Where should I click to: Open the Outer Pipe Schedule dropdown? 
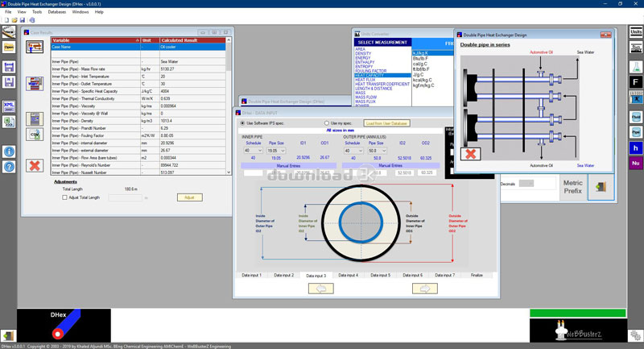pos(353,151)
